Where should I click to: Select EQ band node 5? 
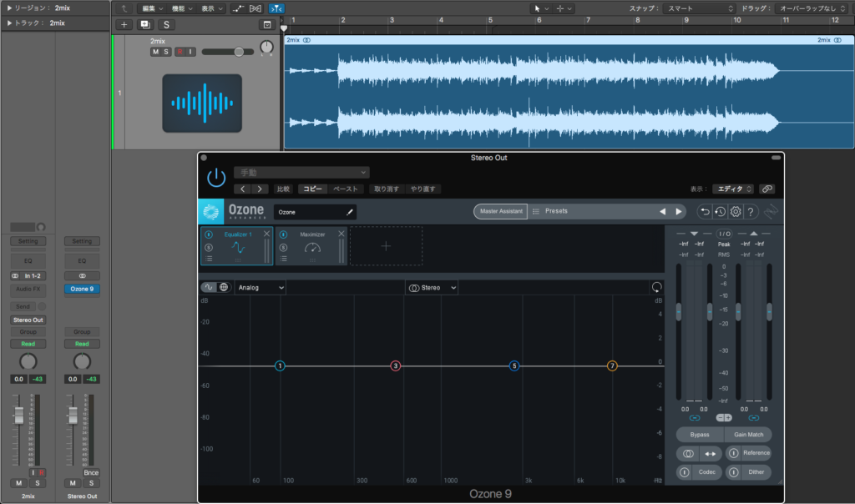pos(514,366)
